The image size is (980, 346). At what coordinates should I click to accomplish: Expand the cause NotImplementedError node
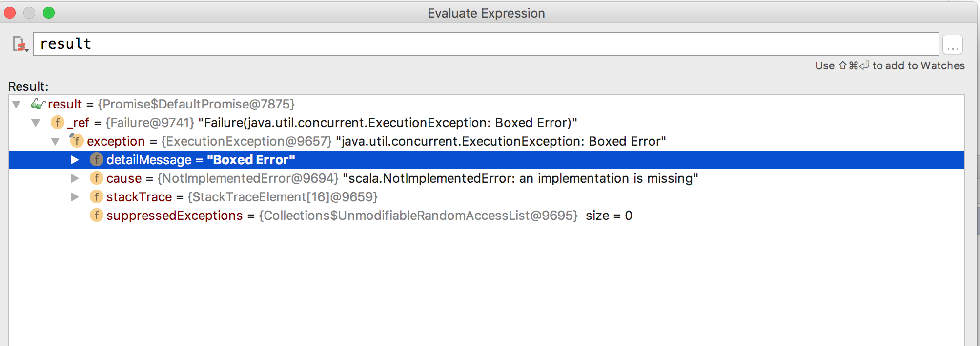pos(75,178)
